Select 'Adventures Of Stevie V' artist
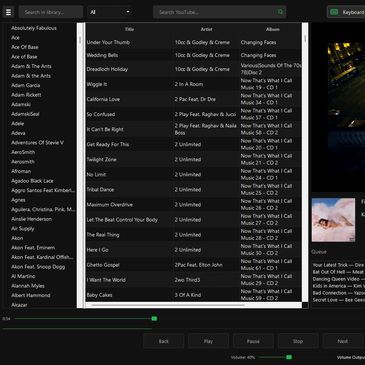 [37, 143]
